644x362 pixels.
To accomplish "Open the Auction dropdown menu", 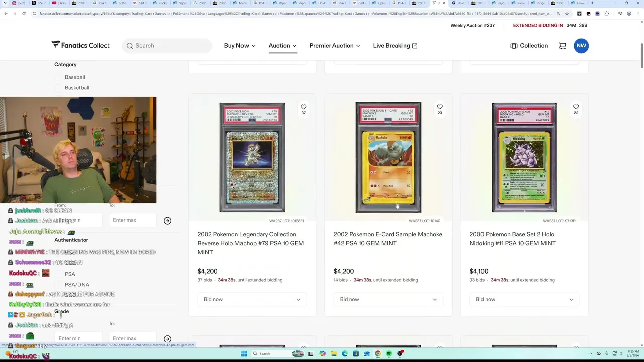I will coord(282,46).
